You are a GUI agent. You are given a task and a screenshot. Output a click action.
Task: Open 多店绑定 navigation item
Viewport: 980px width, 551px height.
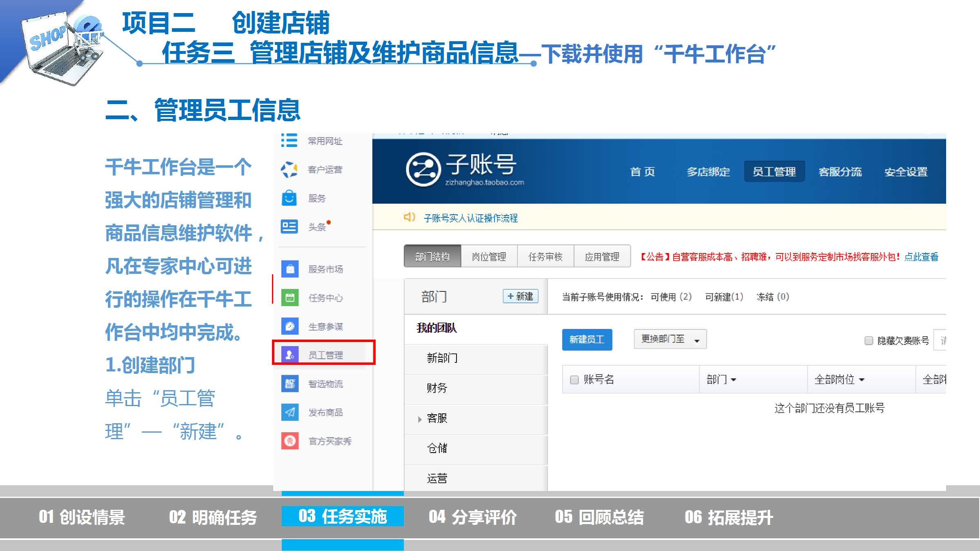[x=708, y=171]
